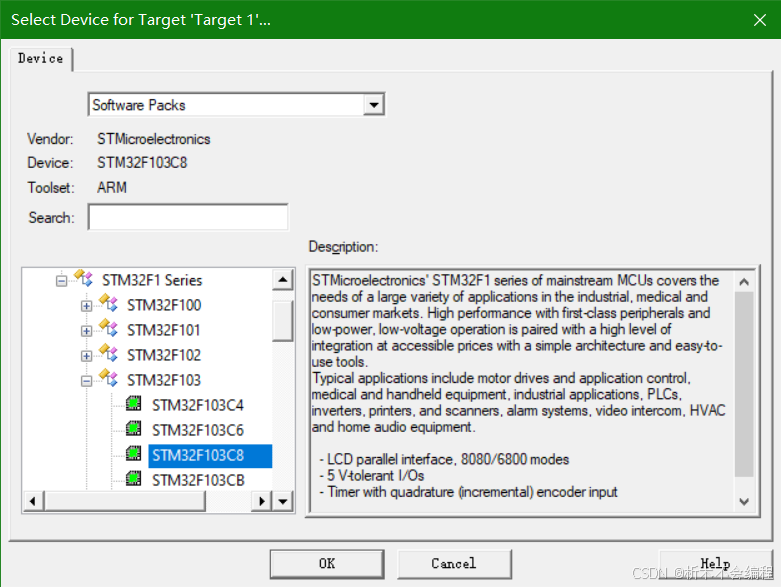
Task: Click device tree scroll up arrow
Action: [283, 280]
